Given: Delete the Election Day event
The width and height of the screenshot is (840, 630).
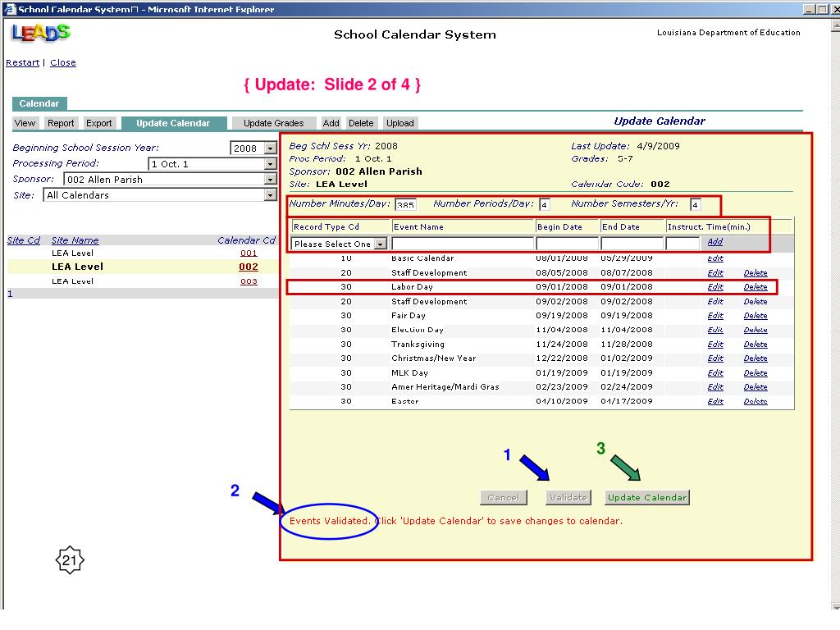Looking at the screenshot, I should [756, 330].
